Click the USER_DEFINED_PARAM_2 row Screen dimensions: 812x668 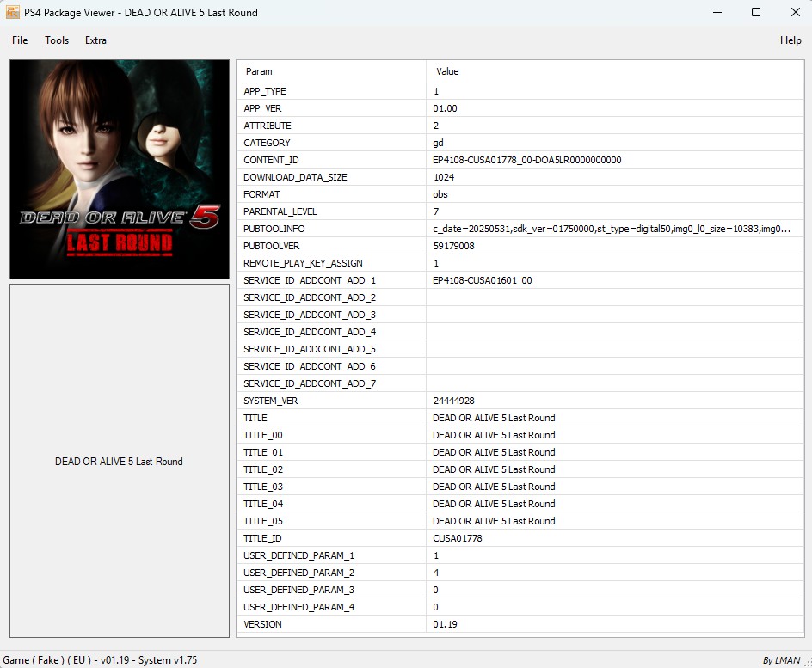520,573
